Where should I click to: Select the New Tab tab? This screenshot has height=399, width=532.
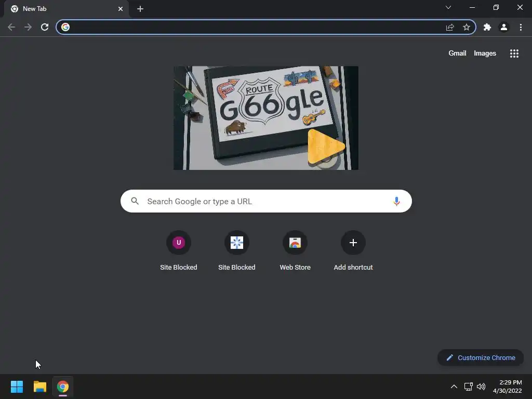pyautogui.click(x=66, y=9)
